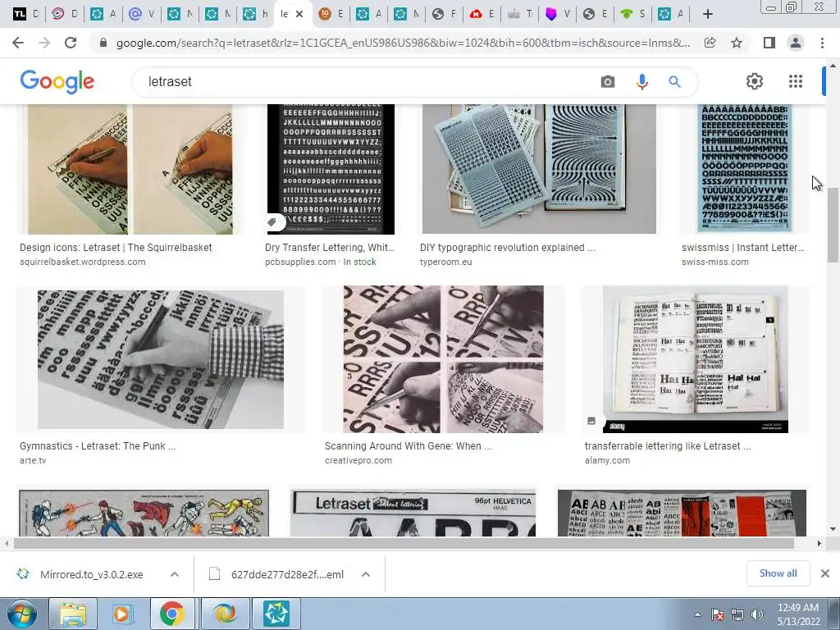
Task: Switch to the tab with purple @ icon
Action: point(141,15)
